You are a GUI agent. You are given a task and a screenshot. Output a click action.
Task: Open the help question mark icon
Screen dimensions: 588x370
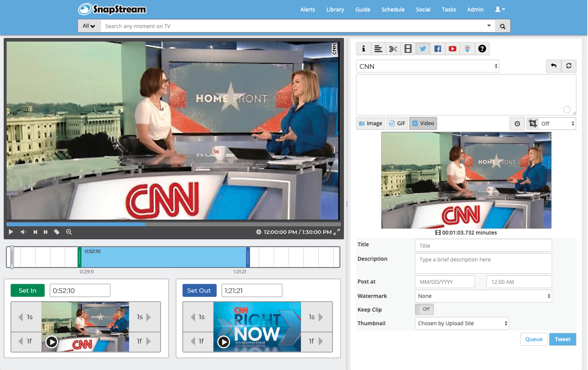point(482,49)
